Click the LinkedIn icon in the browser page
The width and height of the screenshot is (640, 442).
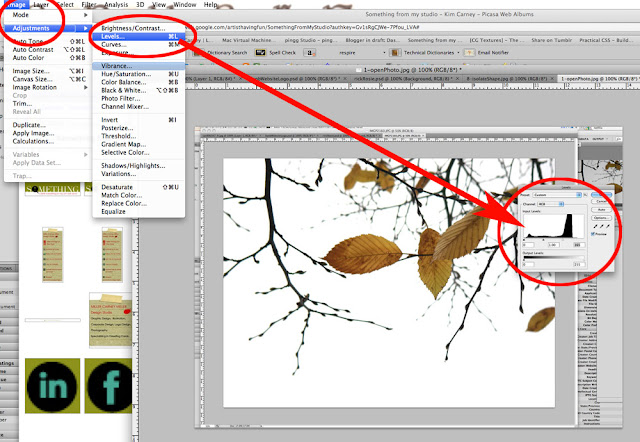pyautogui.click(x=52, y=386)
